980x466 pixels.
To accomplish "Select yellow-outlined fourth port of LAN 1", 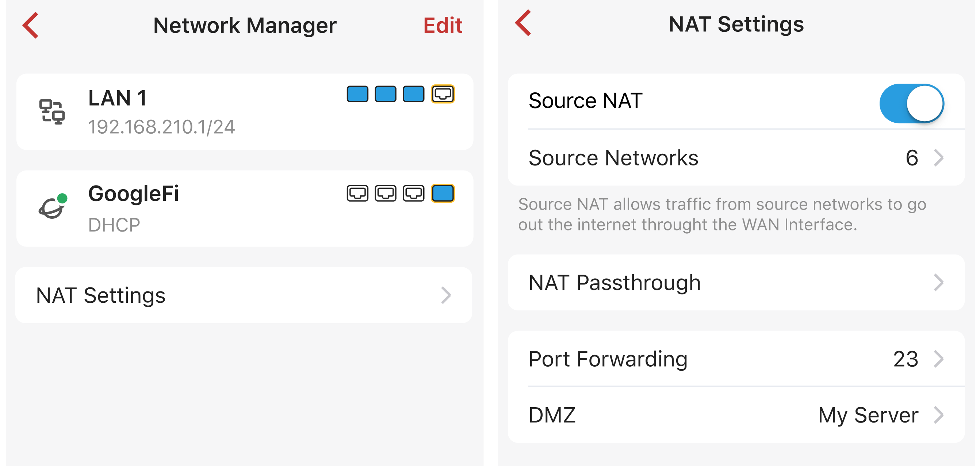I will [443, 94].
